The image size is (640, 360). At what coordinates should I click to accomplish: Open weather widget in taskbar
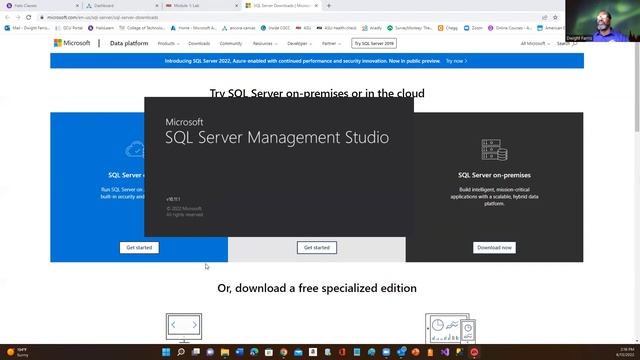17,352
